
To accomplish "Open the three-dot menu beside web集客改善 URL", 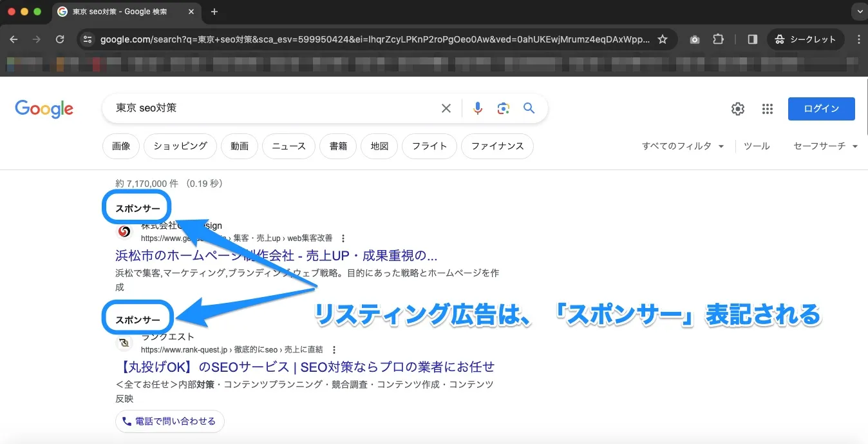I will pos(343,238).
